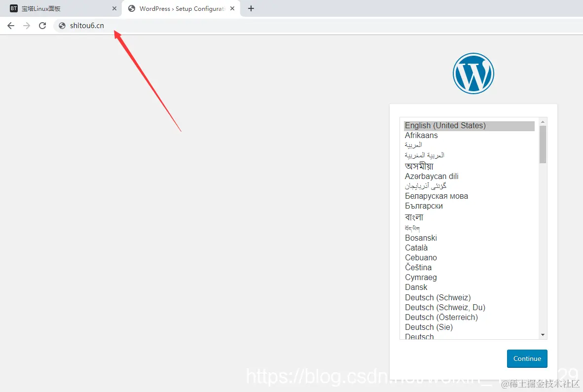This screenshot has width=583, height=392.
Task: Reload the page with the refresh icon
Action: pos(42,26)
